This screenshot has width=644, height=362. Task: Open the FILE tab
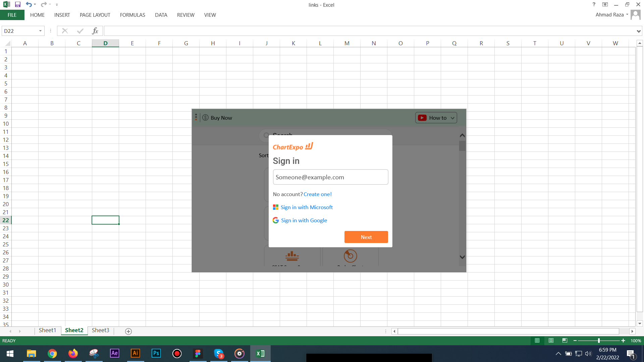click(12, 15)
